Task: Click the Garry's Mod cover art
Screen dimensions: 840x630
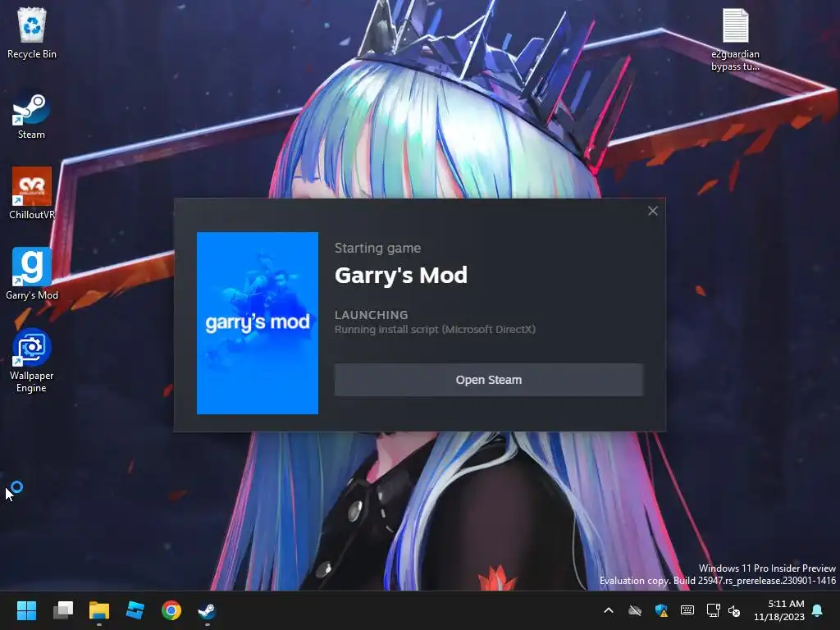Action: point(257,323)
